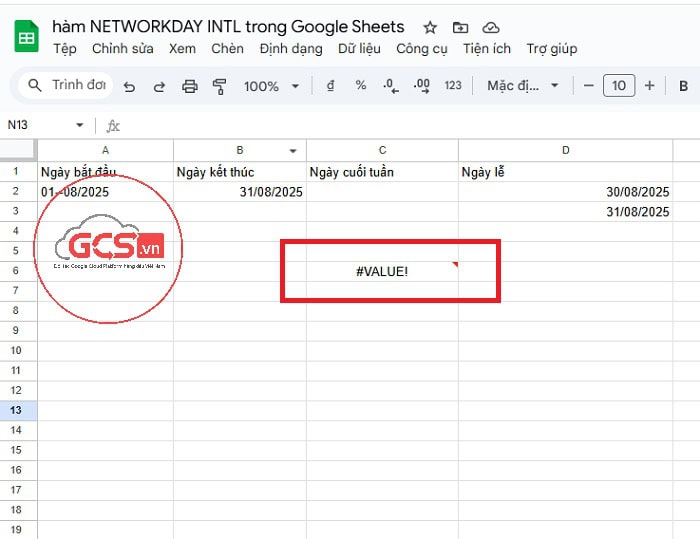Open the Mặc đị... font dropdown

pyautogui.click(x=523, y=86)
